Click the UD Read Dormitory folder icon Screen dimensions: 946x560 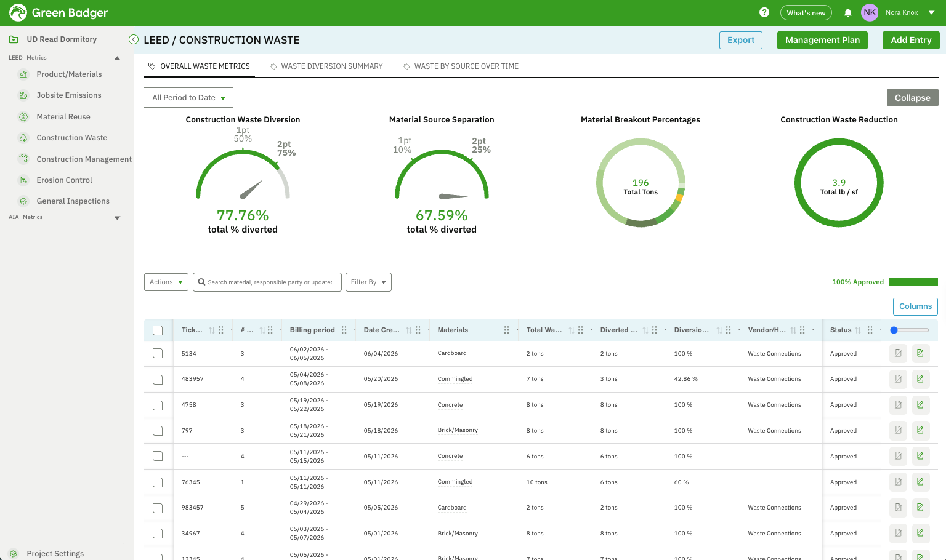point(14,39)
